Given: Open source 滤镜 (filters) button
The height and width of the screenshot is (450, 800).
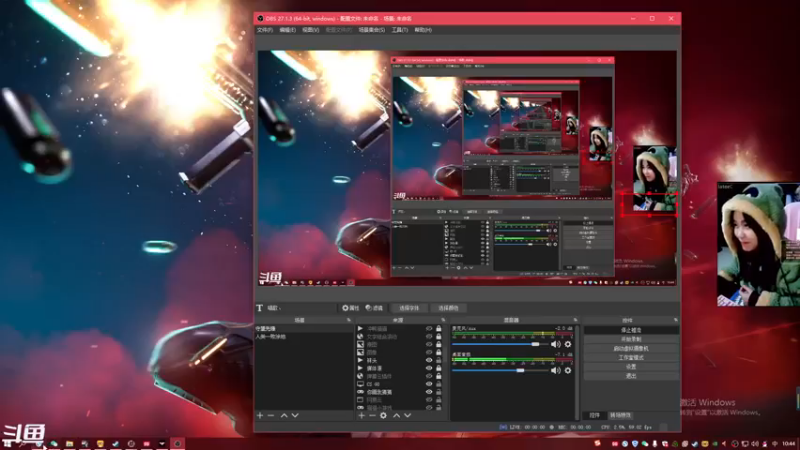Looking at the screenshot, I should (x=374, y=308).
